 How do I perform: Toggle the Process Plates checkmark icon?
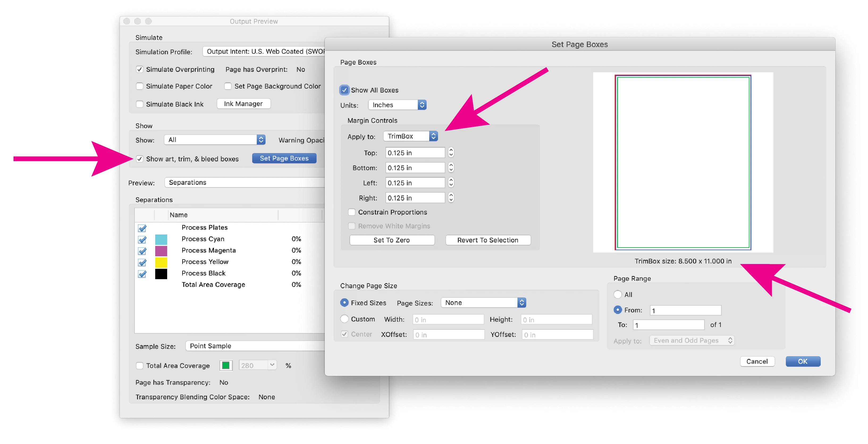coord(142,228)
